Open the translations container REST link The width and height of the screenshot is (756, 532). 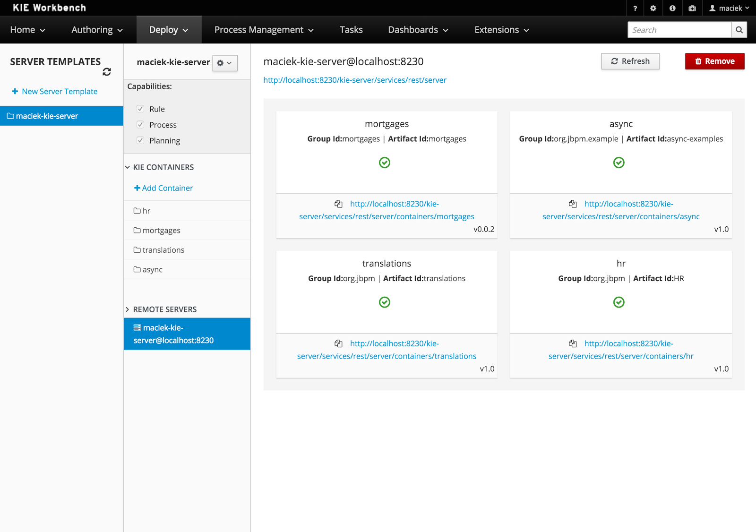tap(387, 350)
